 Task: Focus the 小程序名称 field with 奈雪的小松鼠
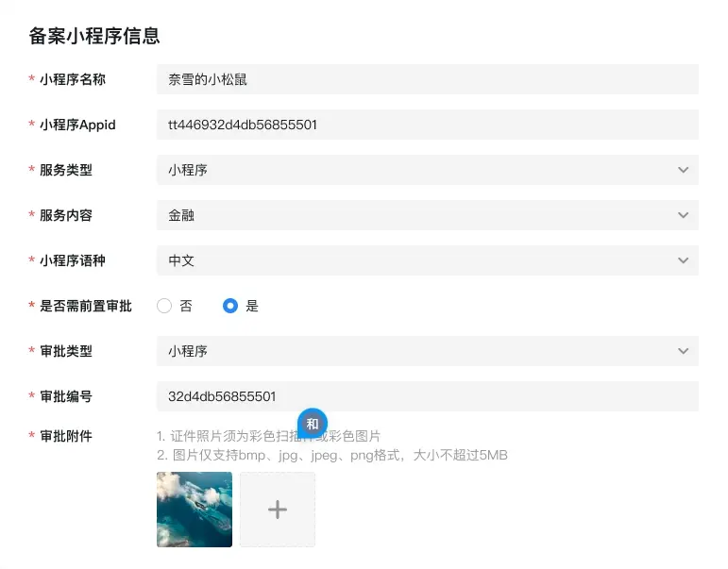(427, 79)
